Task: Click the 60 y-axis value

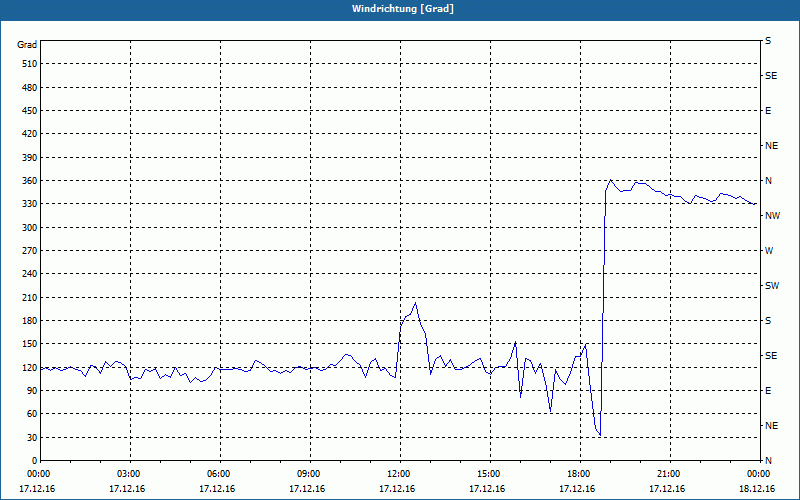Action: (x=32, y=414)
